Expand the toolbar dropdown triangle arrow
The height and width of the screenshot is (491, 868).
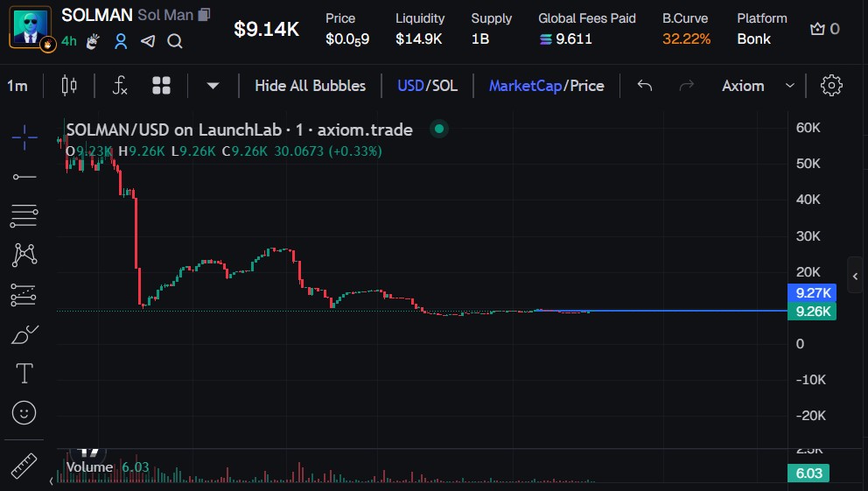click(213, 86)
